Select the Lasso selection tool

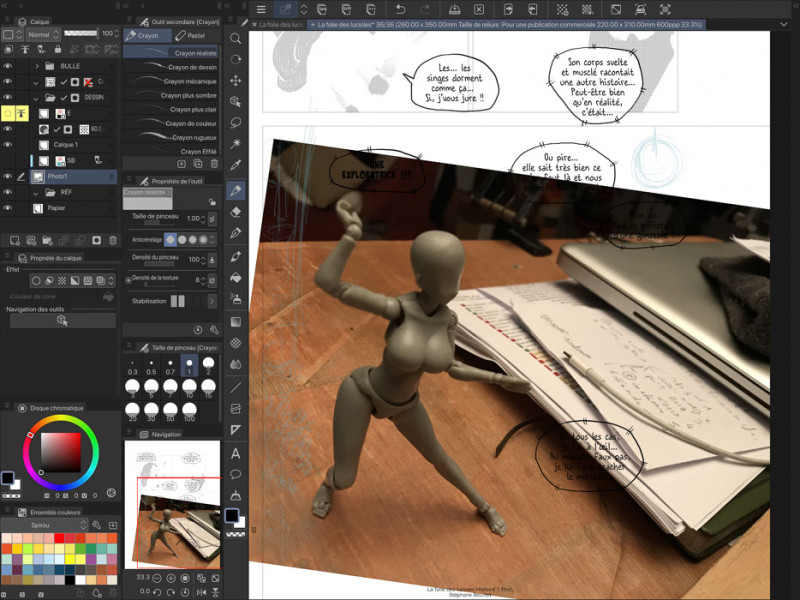pyautogui.click(x=236, y=123)
